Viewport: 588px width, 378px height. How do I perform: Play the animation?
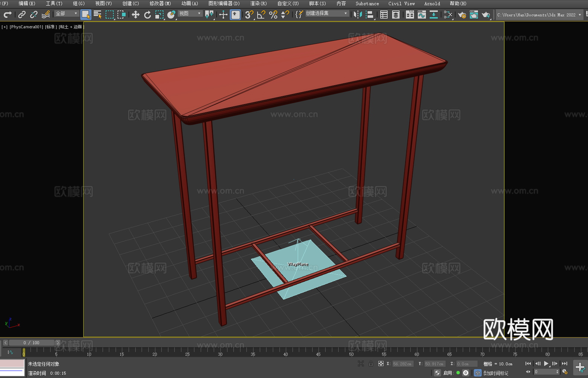546,364
